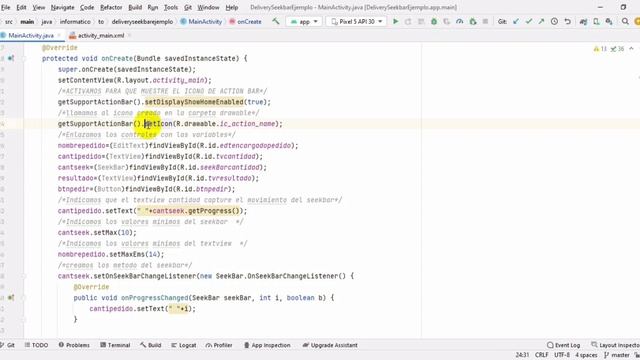Click the Git Rollback undo icon

pyautogui.click(x=567, y=21)
